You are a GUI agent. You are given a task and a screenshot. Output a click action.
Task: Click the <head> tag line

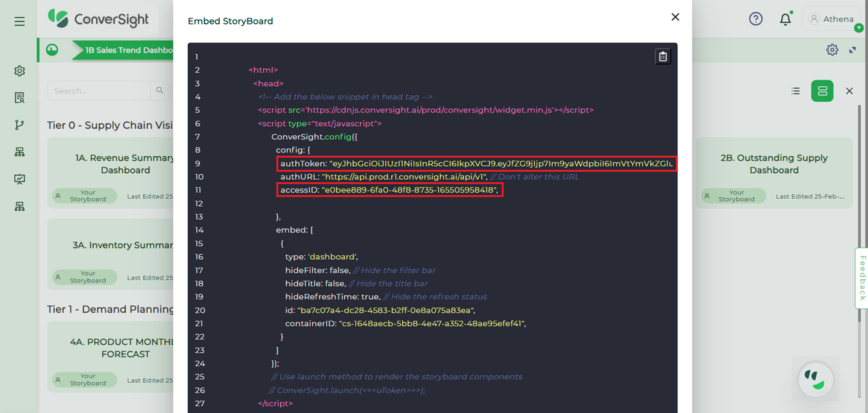pos(268,84)
